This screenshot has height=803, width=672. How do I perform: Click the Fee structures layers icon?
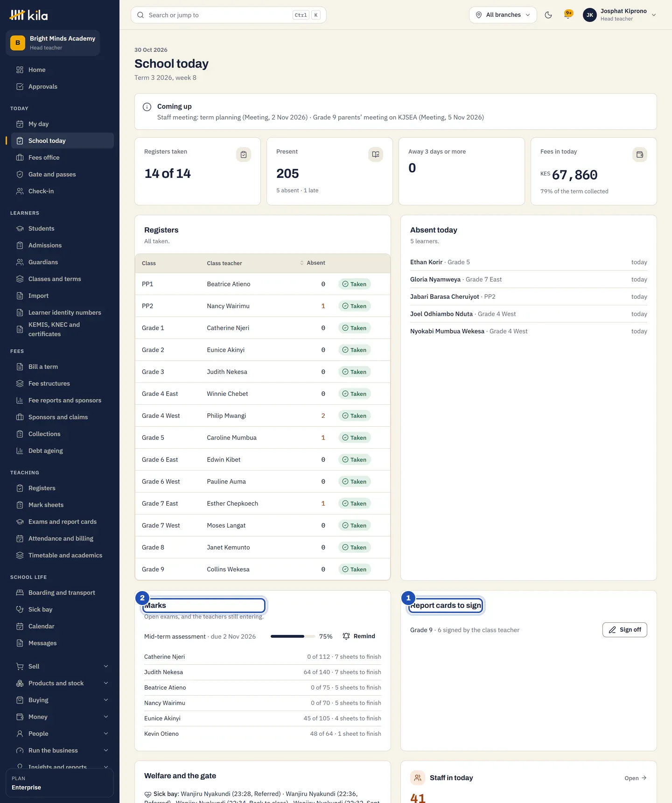[20, 383]
